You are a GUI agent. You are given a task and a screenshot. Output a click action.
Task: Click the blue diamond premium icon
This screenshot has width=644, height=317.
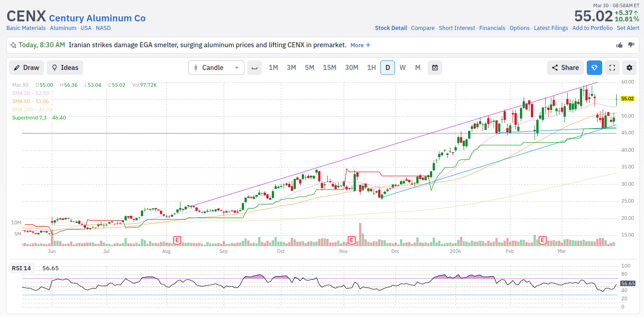pos(594,68)
